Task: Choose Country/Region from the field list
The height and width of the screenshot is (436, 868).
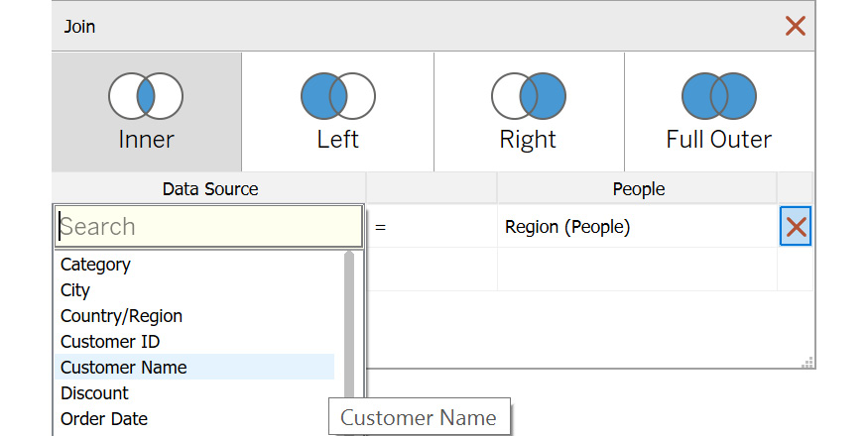Action: click(x=194, y=316)
